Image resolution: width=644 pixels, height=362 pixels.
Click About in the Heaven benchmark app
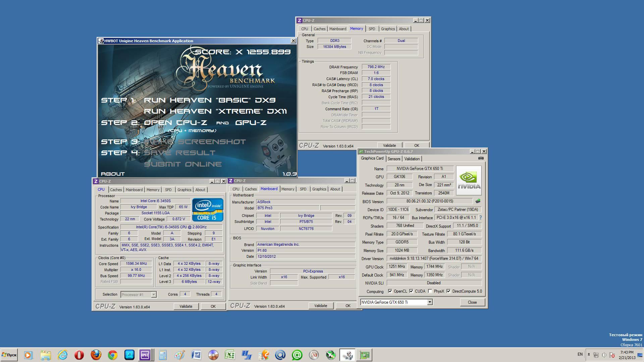point(113,174)
